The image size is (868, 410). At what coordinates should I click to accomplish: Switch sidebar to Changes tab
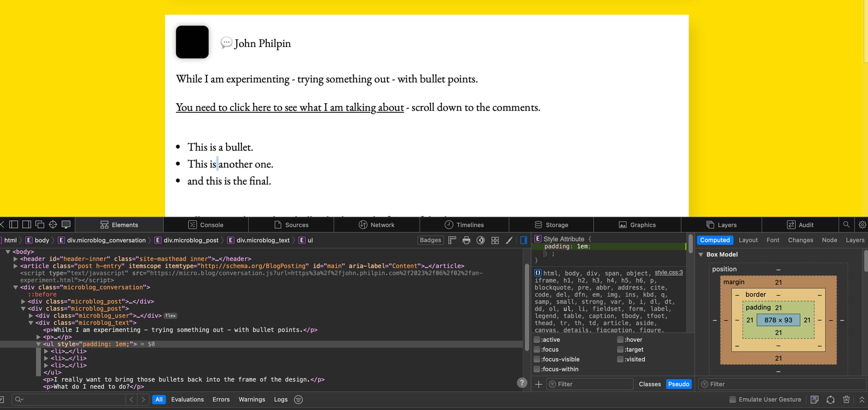point(801,240)
